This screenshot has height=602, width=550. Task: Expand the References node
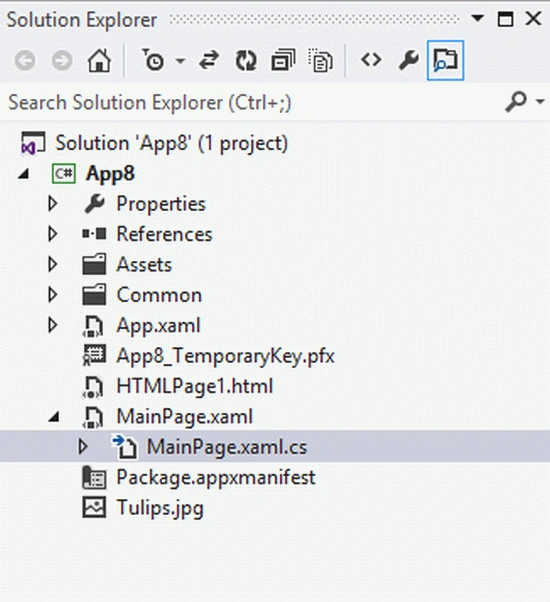pyautogui.click(x=53, y=234)
